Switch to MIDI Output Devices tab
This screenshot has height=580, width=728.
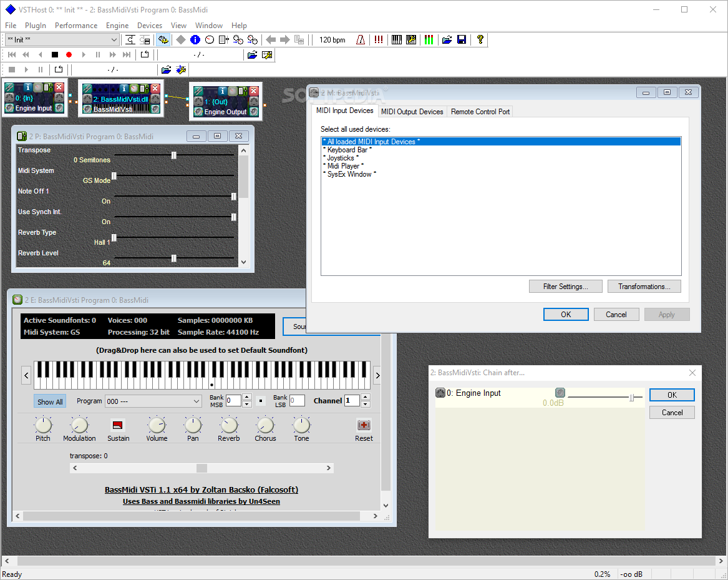point(412,112)
